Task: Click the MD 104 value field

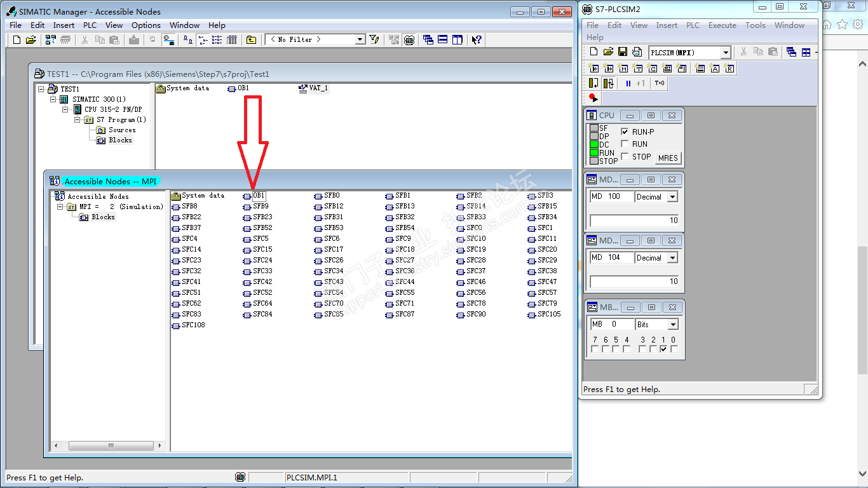Action: (x=635, y=281)
